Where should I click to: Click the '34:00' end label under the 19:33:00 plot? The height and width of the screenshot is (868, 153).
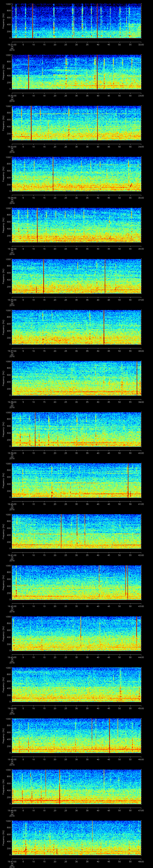[141, 147]
